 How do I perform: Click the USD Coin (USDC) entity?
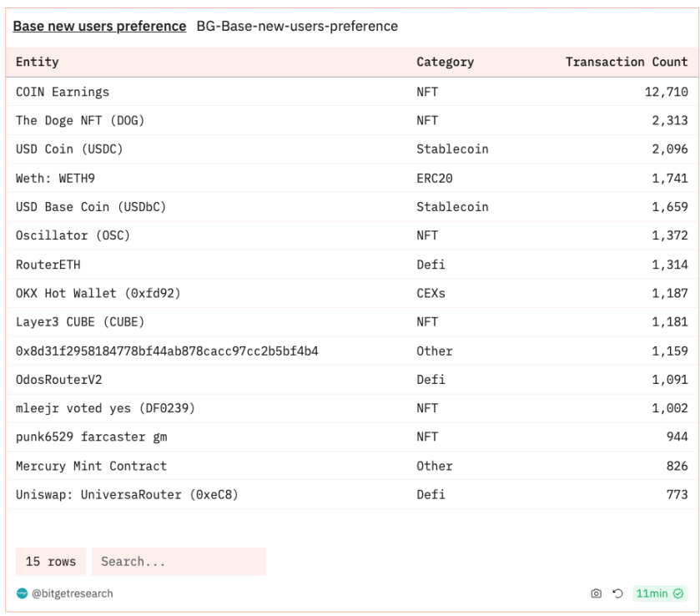click(x=69, y=149)
